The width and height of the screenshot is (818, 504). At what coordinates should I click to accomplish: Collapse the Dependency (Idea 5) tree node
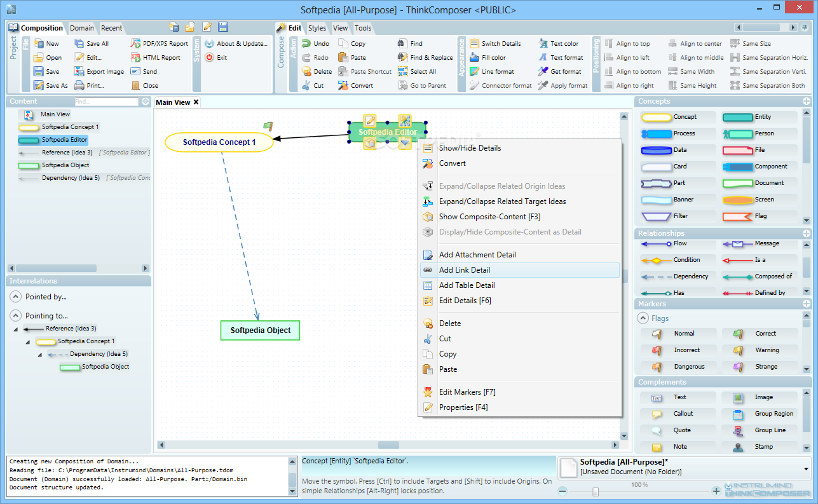tap(39, 355)
